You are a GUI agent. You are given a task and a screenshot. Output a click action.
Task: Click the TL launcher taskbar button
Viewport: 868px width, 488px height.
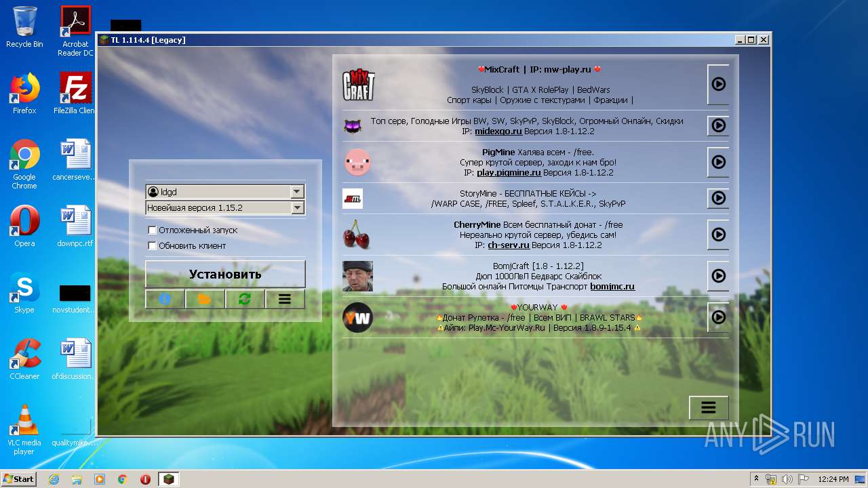pos(168,479)
